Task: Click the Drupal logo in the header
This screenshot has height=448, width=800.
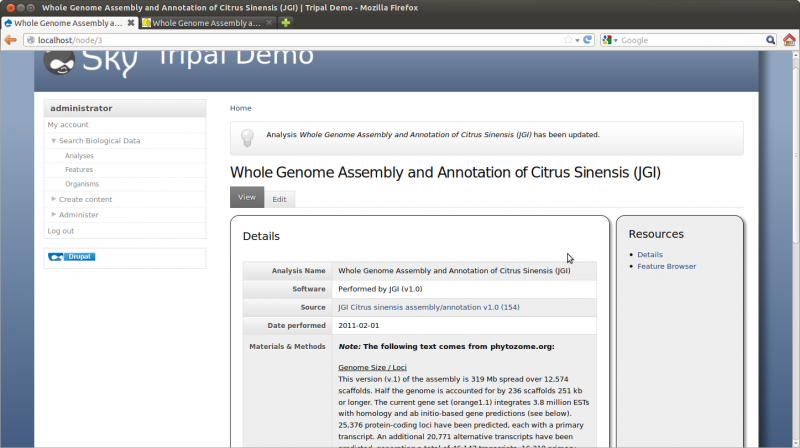Action: 59,61
